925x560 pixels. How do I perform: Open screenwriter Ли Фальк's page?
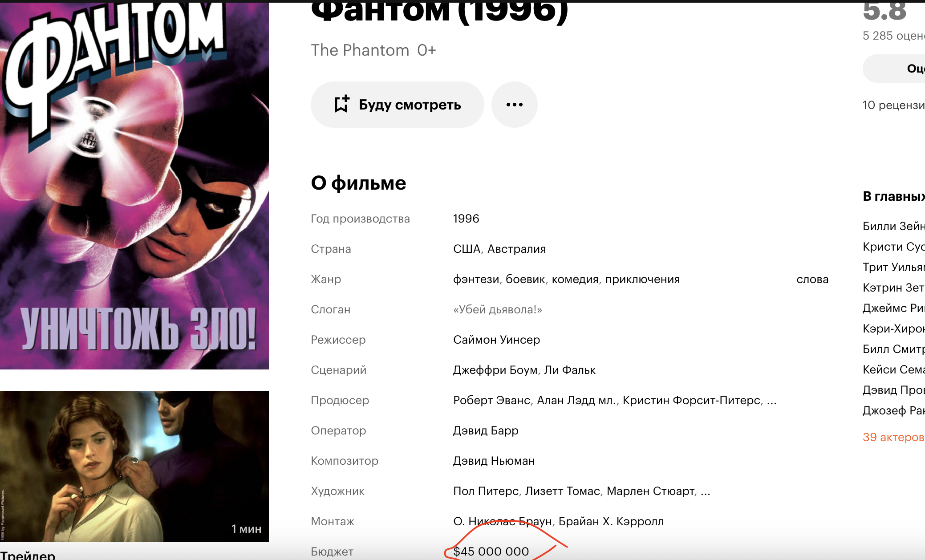pos(570,370)
